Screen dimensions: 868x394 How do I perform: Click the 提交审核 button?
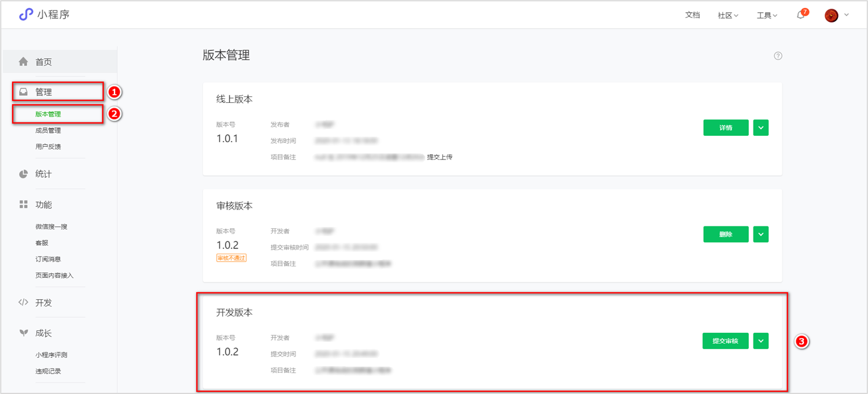pyautogui.click(x=725, y=341)
